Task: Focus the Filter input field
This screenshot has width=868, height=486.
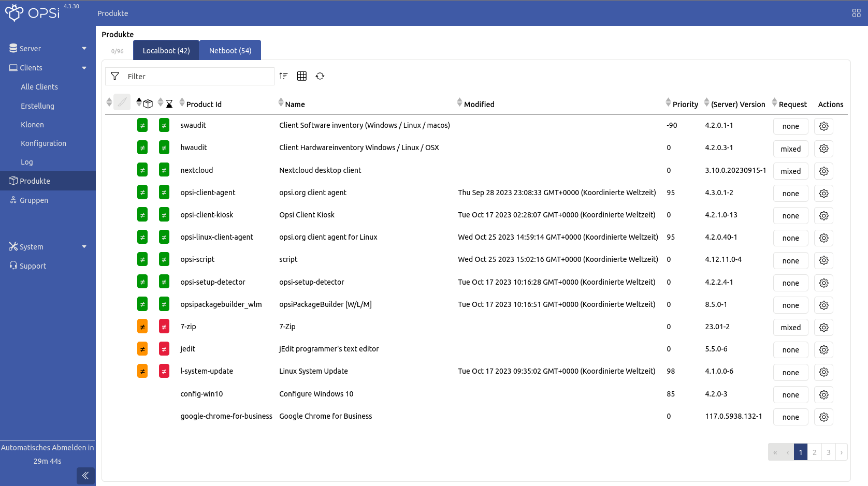Action: click(x=190, y=76)
